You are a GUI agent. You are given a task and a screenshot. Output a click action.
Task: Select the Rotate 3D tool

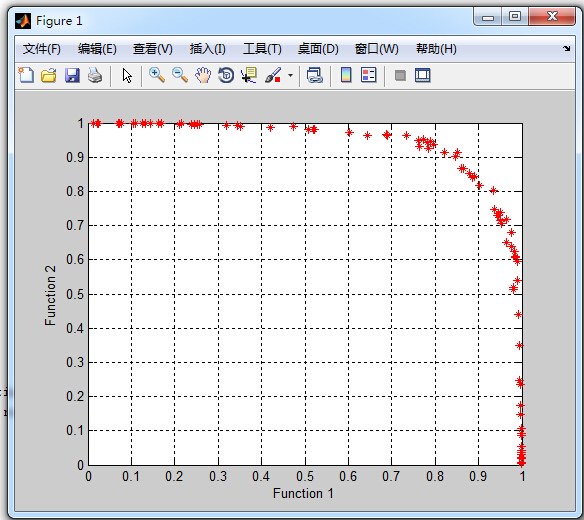pyautogui.click(x=226, y=75)
